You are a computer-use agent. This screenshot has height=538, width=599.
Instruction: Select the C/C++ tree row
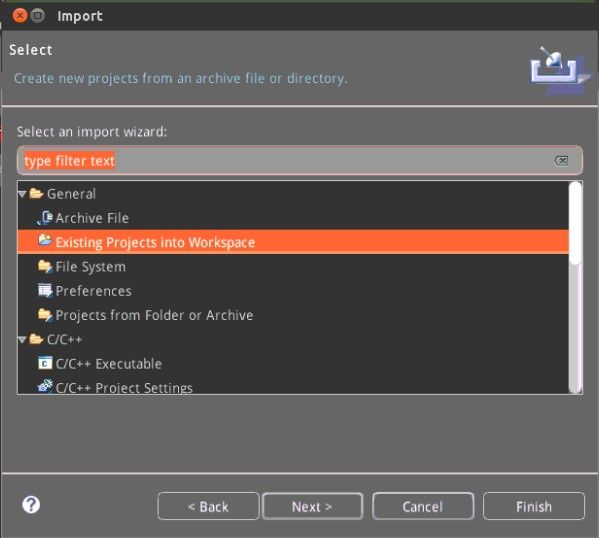(293, 339)
